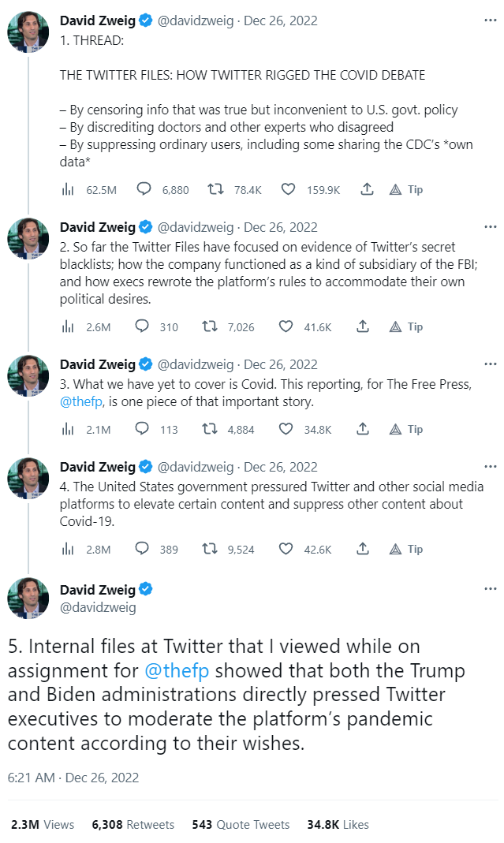View analytics of tweet with 62.5M views
Image resolution: width=504 pixels, height=843 pixels.
pyautogui.click(x=67, y=189)
